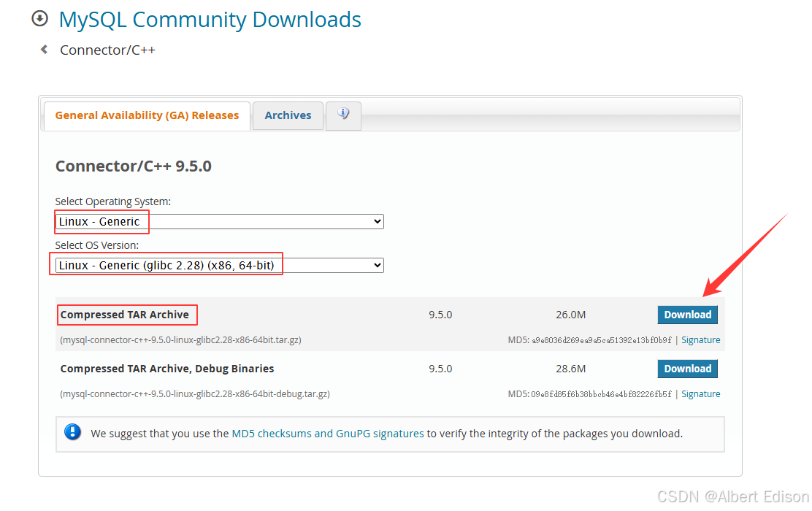812x511 pixels.
Task: Click Compressed TAR Archive, Debug Binaries title
Action: tap(167, 369)
